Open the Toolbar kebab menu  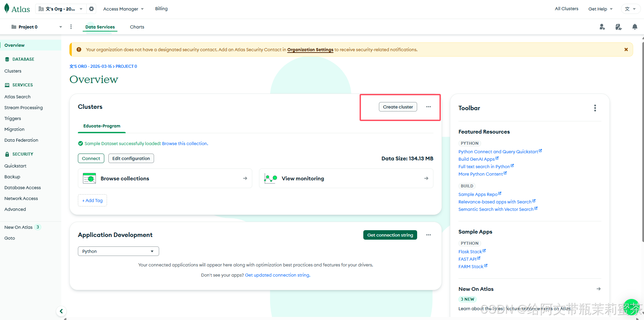[595, 108]
